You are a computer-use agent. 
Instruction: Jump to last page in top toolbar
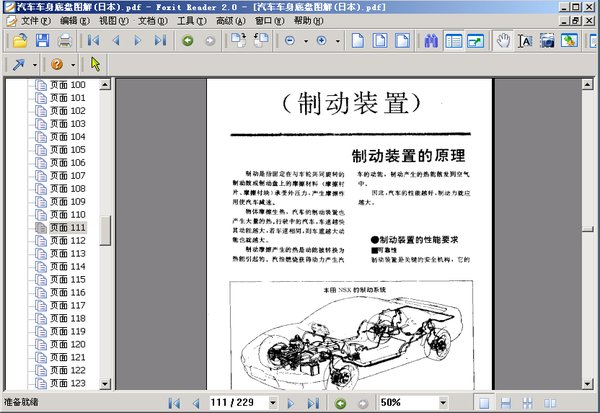(160, 41)
